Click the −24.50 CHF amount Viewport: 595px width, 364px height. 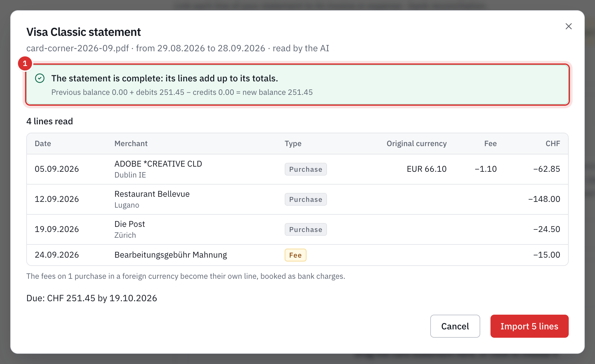[x=547, y=229]
